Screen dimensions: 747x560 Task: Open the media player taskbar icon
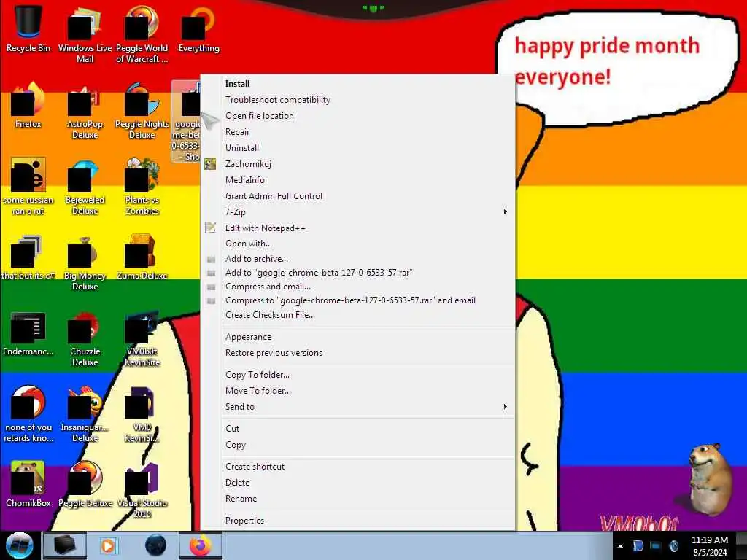tap(108, 545)
